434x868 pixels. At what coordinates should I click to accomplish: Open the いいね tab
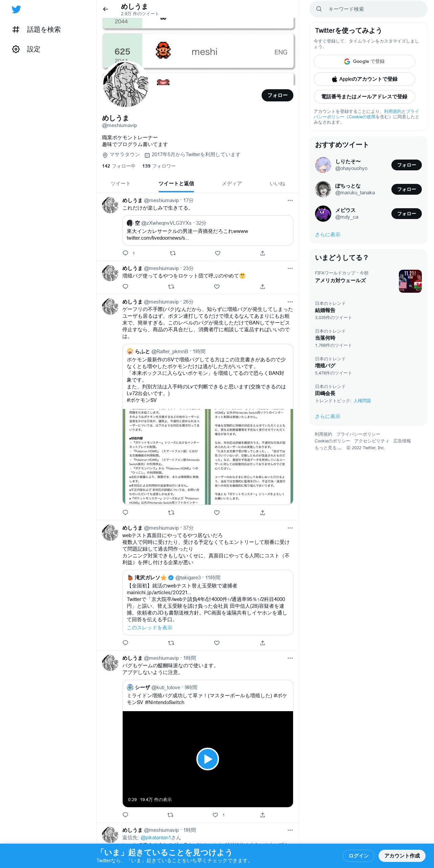point(277,184)
